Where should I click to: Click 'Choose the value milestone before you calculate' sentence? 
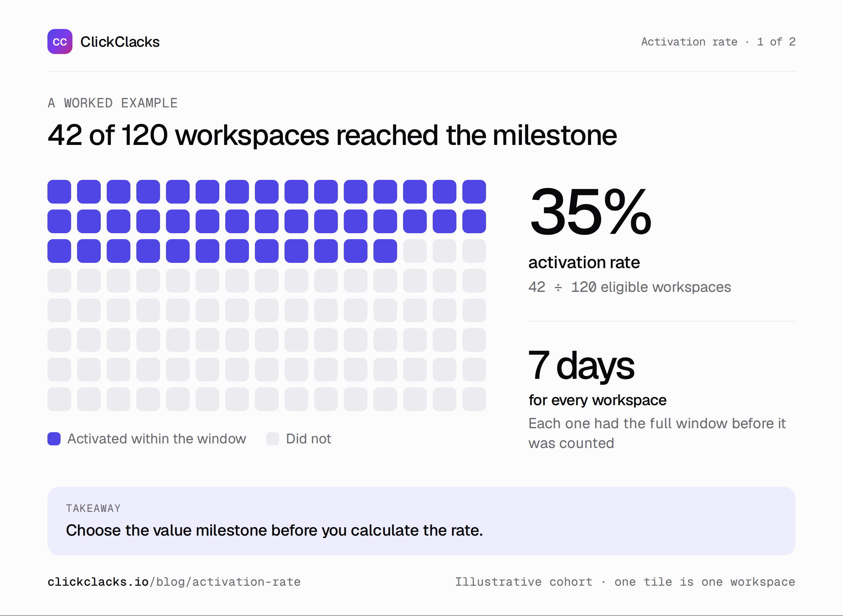coord(274,530)
